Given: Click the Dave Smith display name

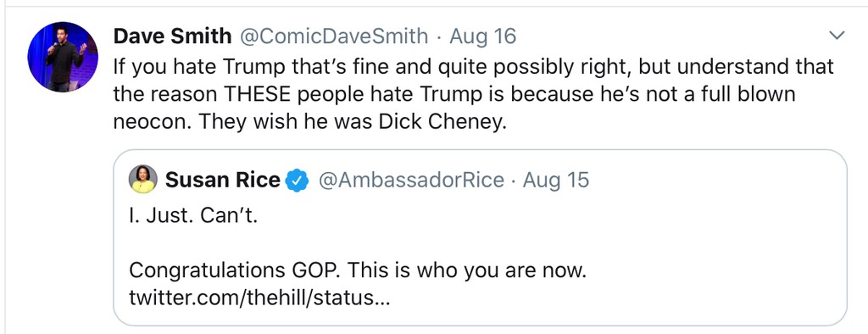Looking at the screenshot, I should pos(172,36).
